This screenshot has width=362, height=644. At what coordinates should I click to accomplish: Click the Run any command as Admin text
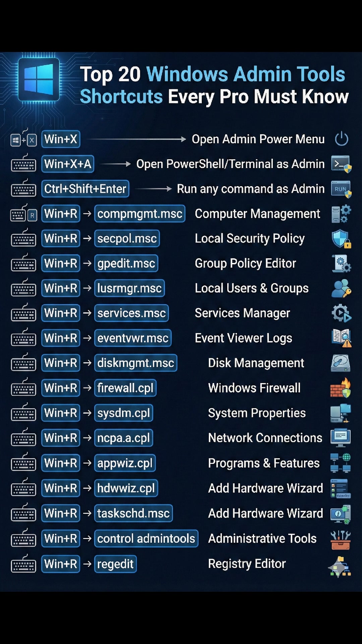click(x=251, y=189)
